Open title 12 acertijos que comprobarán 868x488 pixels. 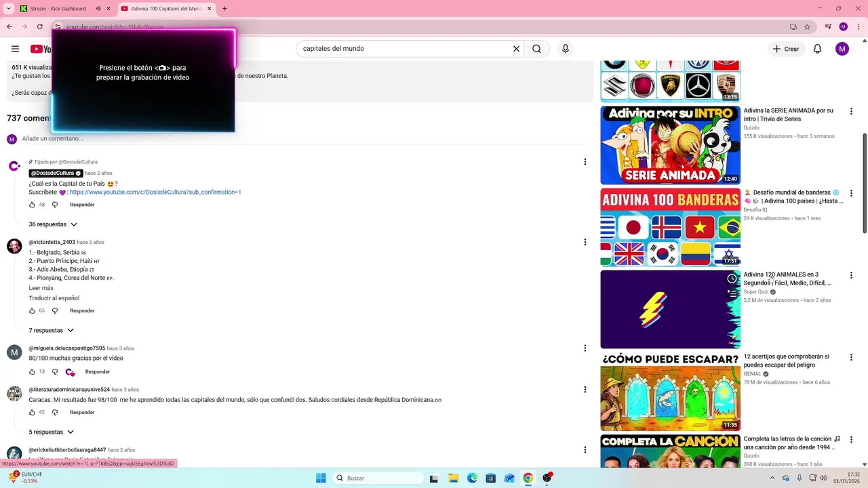786,361
